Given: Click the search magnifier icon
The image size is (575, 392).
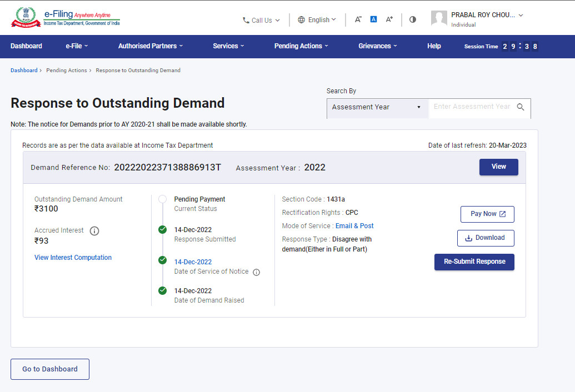Looking at the screenshot, I should (521, 107).
